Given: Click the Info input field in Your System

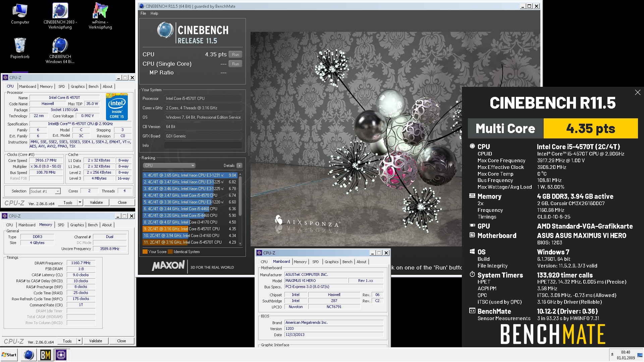Looking at the screenshot, I should click(203, 145).
